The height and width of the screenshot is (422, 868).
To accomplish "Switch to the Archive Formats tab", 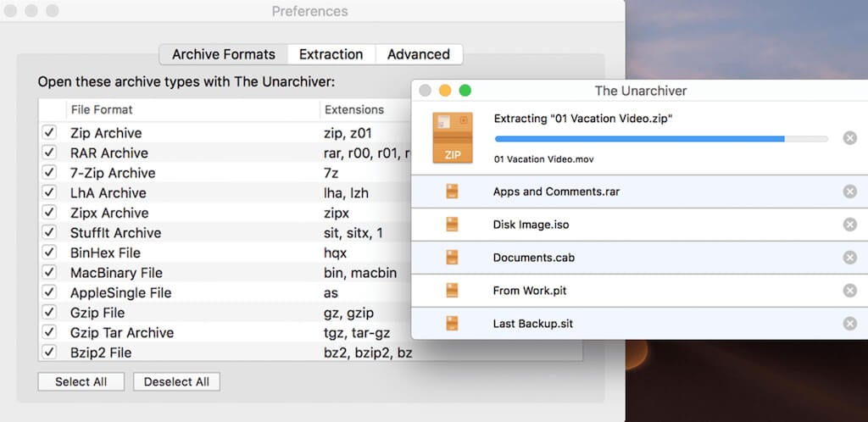I will coord(224,54).
